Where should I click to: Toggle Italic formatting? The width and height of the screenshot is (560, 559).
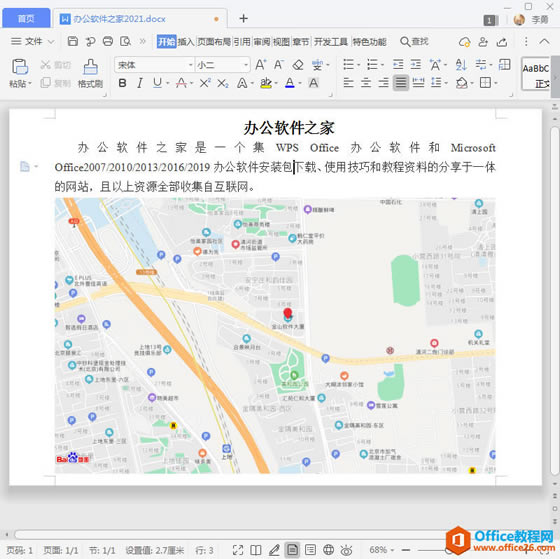tap(140, 83)
